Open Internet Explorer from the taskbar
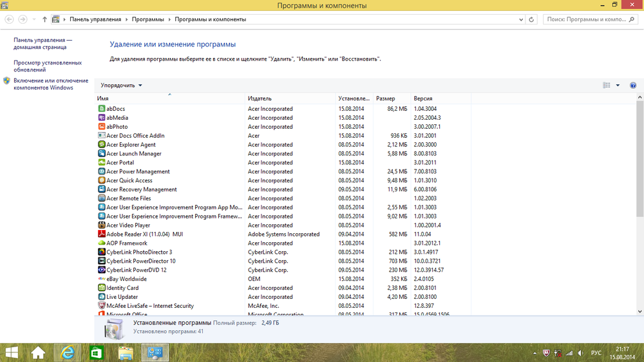The height and width of the screenshot is (362, 644). [x=68, y=352]
